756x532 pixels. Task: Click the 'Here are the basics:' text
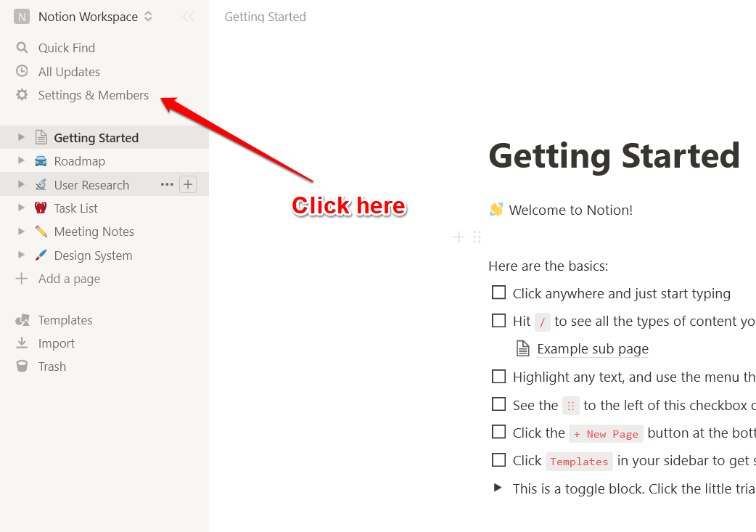click(548, 266)
